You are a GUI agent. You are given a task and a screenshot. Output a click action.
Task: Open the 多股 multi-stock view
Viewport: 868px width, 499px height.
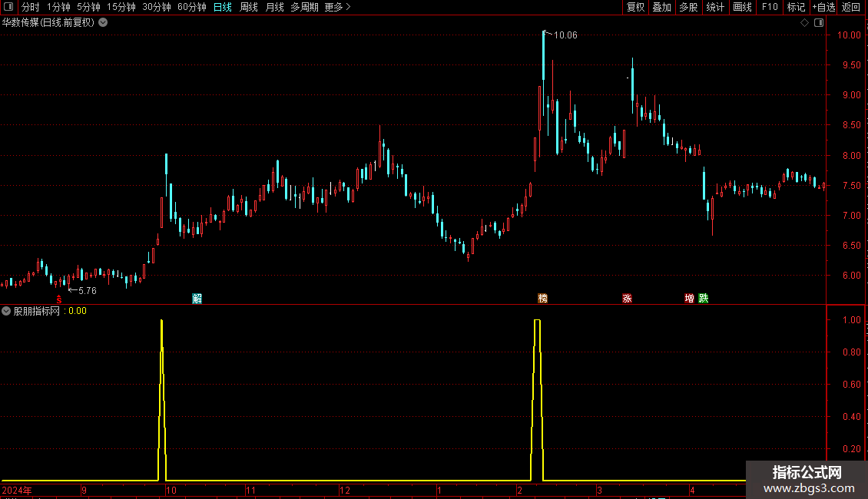[x=688, y=7]
